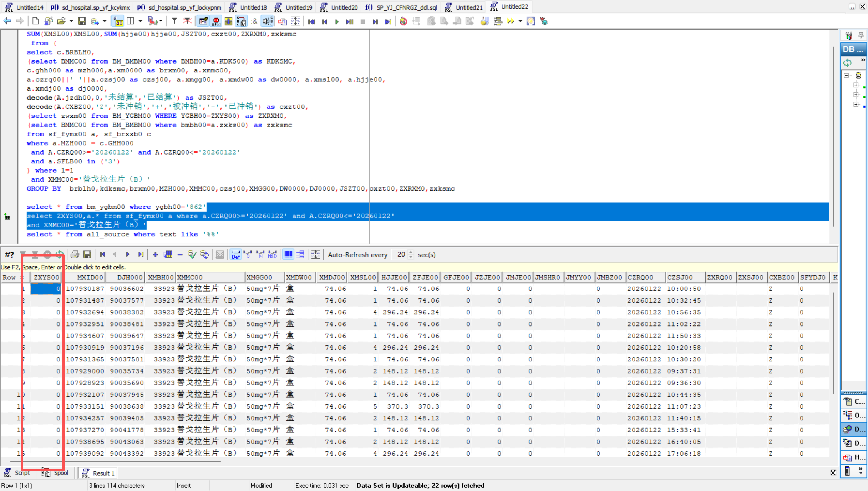Click the New file blank page icon
This screenshot has width=868, height=491.
(x=35, y=21)
